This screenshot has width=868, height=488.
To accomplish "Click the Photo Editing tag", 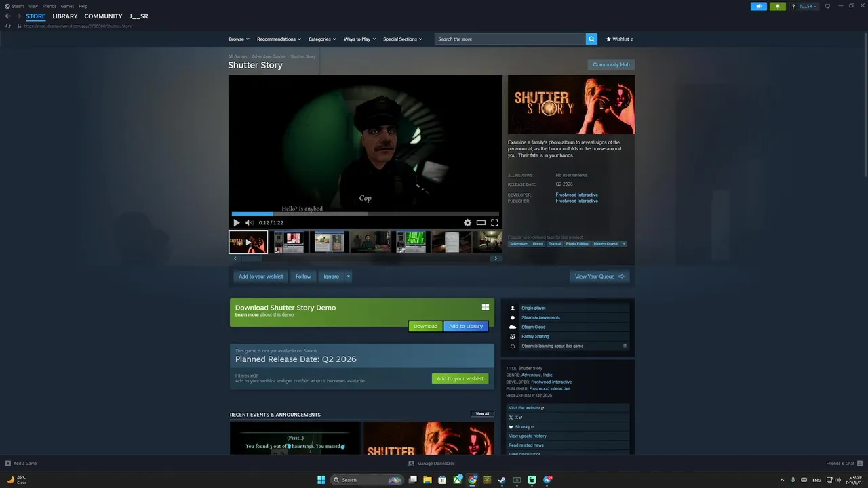I will click(577, 243).
